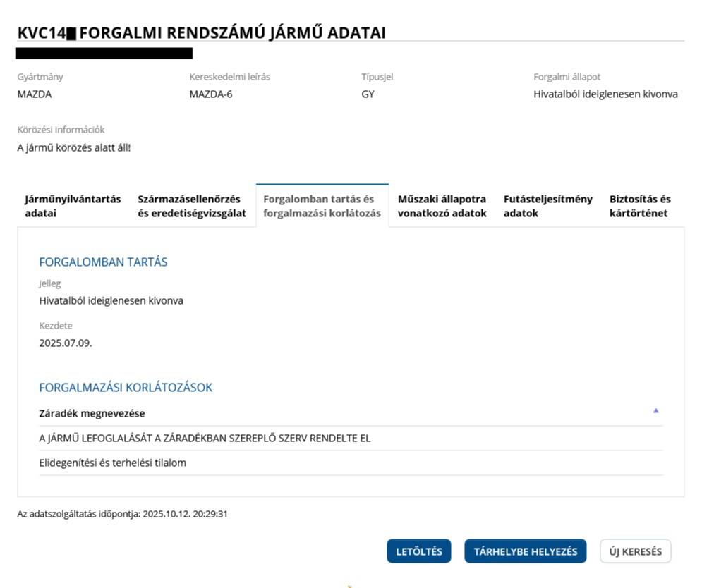Select Forgalomban tartás és forgalmazási korlátozás tab
Screen dimensions: 702x588
(322, 206)
